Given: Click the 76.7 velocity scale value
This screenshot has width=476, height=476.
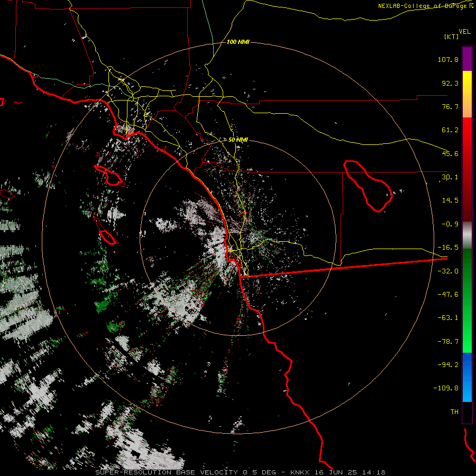Looking at the screenshot, I should [x=450, y=106].
